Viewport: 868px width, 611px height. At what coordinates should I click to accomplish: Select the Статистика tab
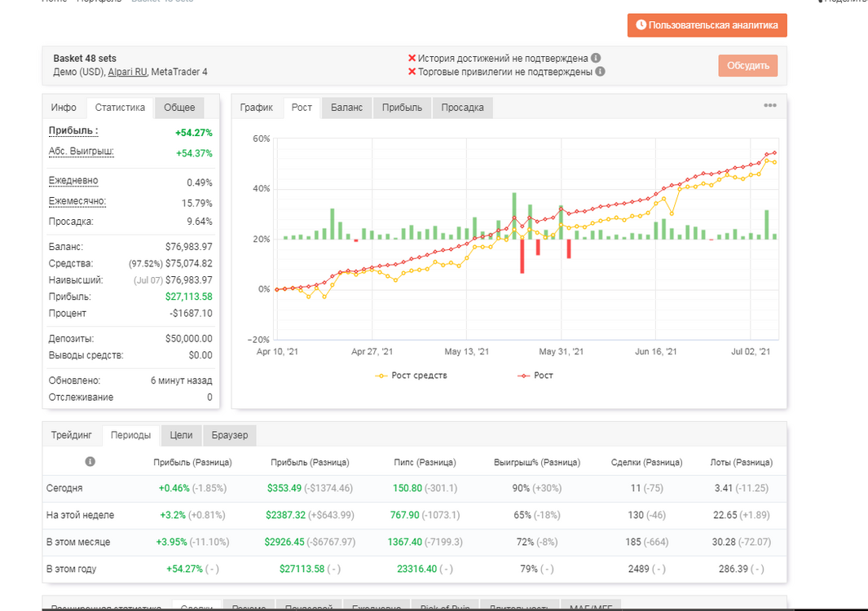[120, 108]
